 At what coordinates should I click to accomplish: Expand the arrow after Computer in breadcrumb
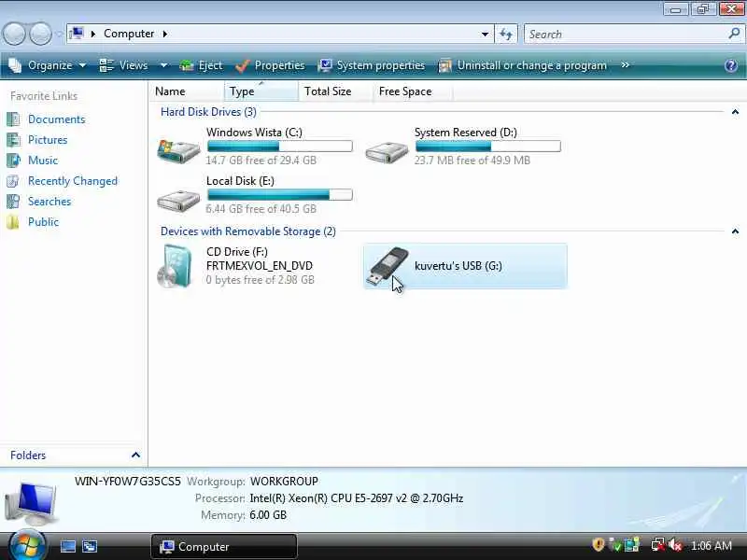pos(165,34)
